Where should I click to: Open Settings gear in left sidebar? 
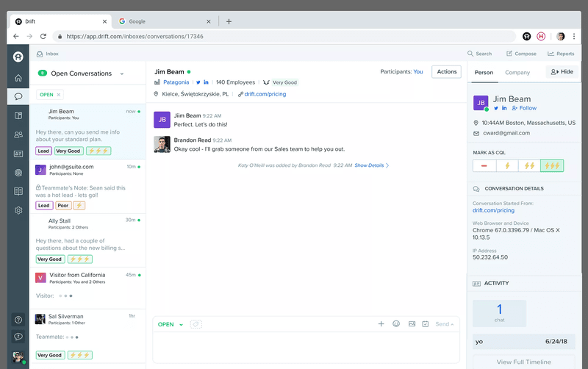18,210
